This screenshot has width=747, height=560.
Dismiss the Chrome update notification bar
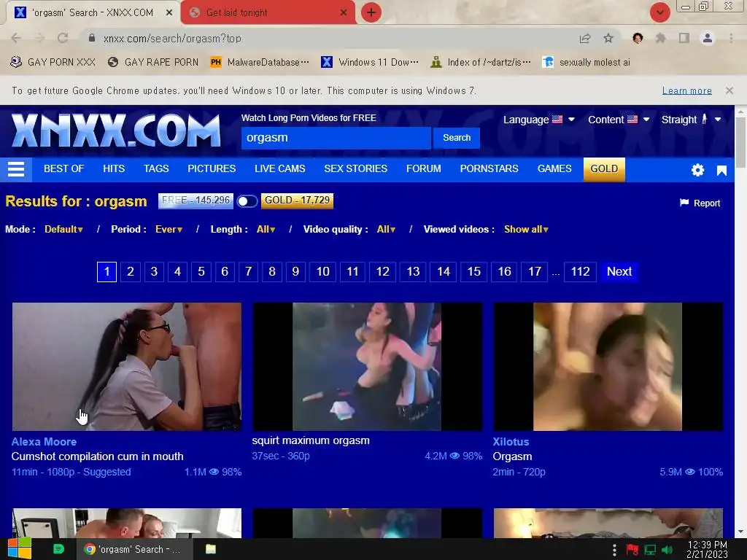(x=729, y=90)
